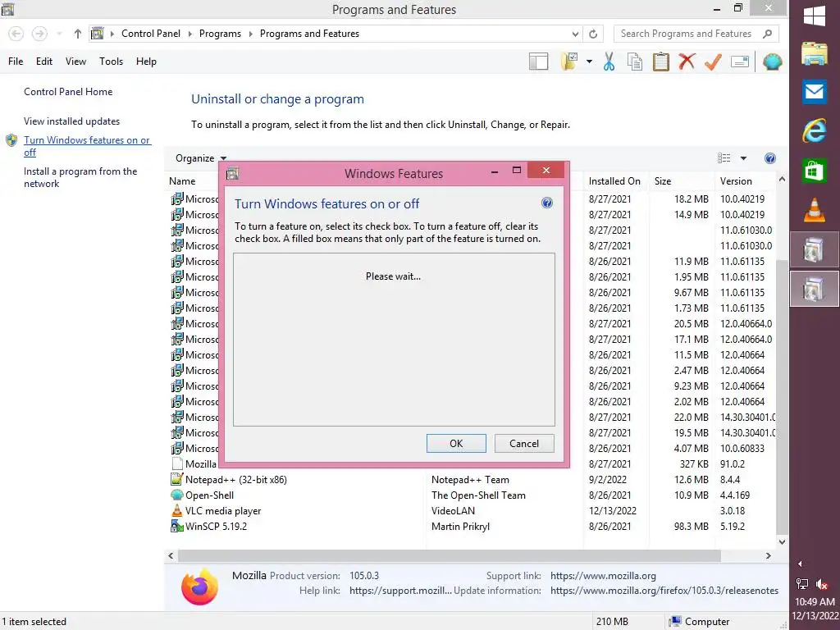The image size is (840, 630).
Task: Click the back navigation arrow
Action: pyautogui.click(x=16, y=34)
